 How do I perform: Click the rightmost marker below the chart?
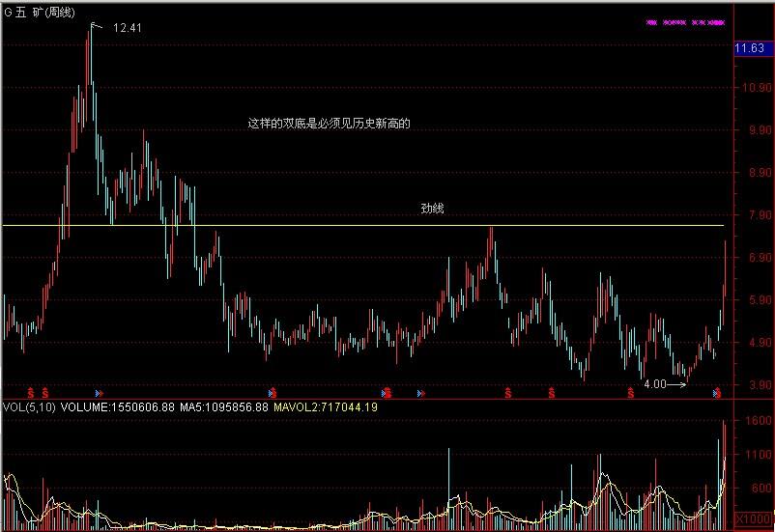(x=717, y=393)
